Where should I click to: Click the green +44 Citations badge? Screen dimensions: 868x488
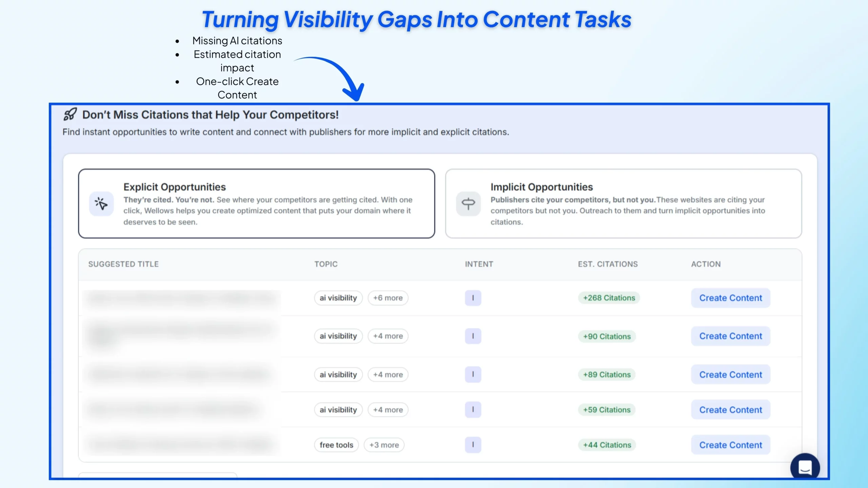pyautogui.click(x=607, y=445)
